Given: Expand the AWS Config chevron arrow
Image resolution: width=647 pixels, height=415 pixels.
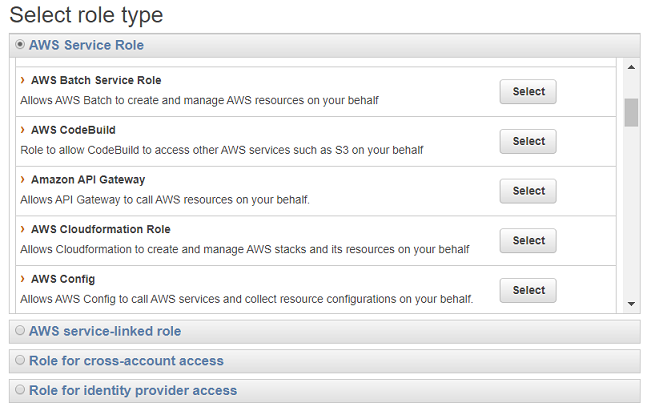Looking at the screenshot, I should click(x=23, y=279).
